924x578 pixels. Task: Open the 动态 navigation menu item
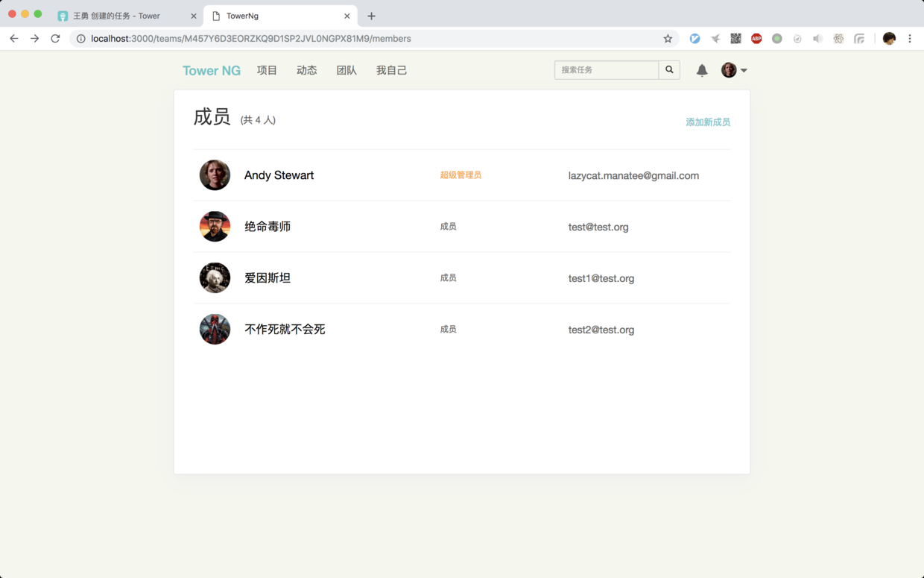[306, 70]
